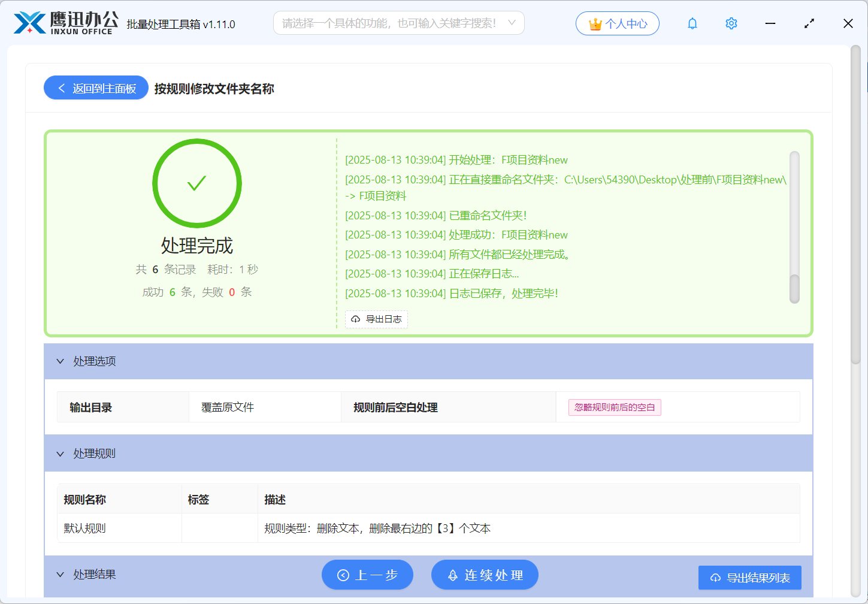The height and width of the screenshot is (604, 868).
Task: Go back with 上一步 button
Action: click(x=368, y=575)
